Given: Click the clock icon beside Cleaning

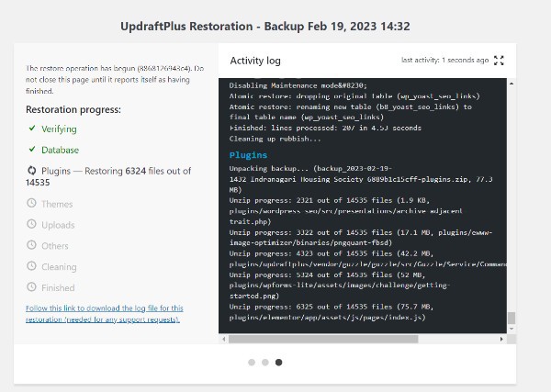Looking at the screenshot, I should (x=31, y=266).
